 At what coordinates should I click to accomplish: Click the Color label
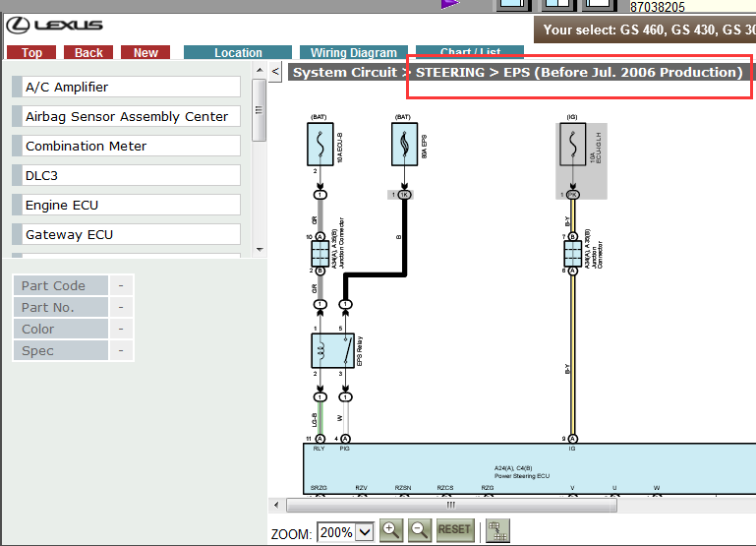click(61, 329)
